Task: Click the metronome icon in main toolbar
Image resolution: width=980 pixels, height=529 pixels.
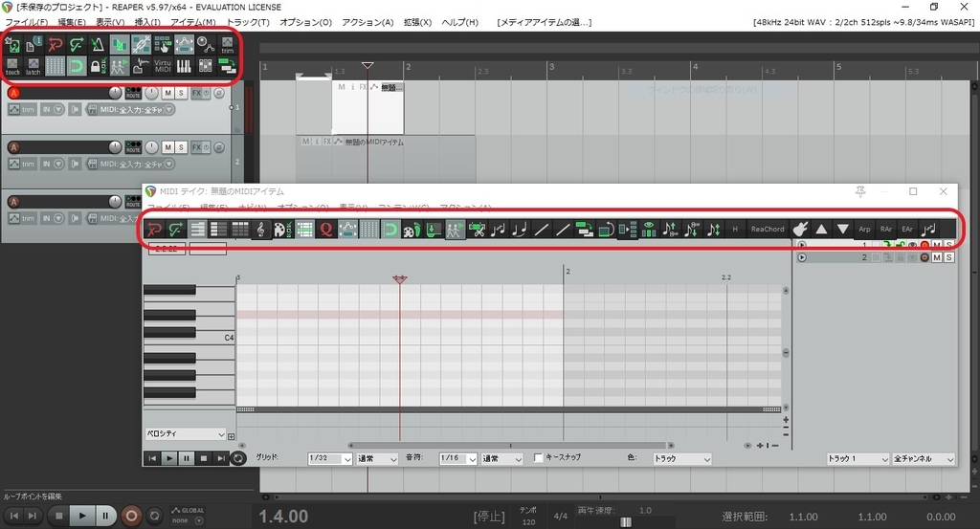Action: tap(98, 44)
